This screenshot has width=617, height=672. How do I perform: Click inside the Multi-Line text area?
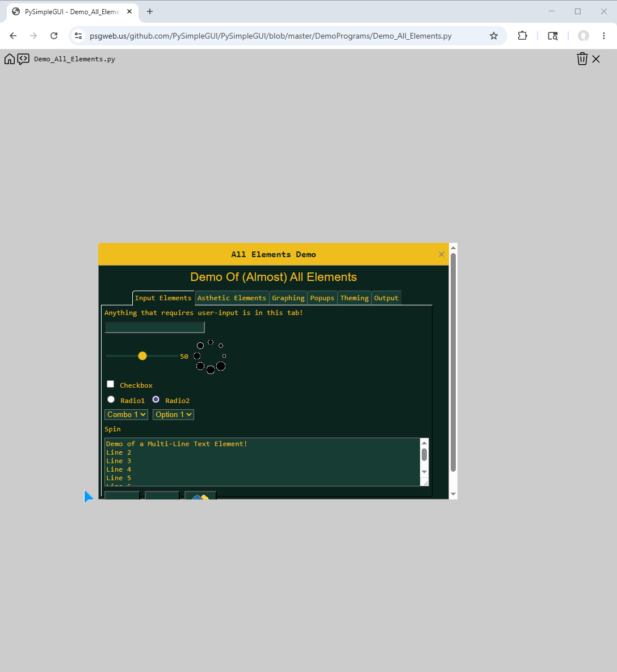(x=262, y=462)
